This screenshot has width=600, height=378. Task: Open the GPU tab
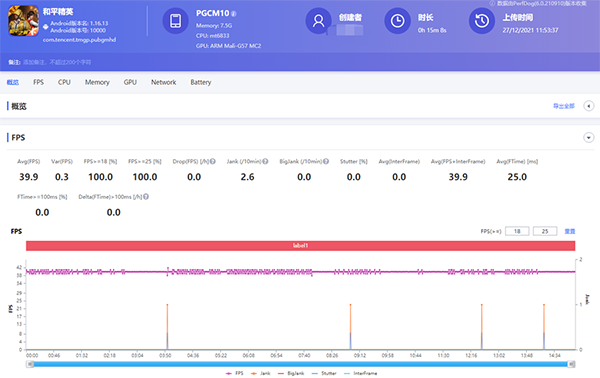click(130, 82)
